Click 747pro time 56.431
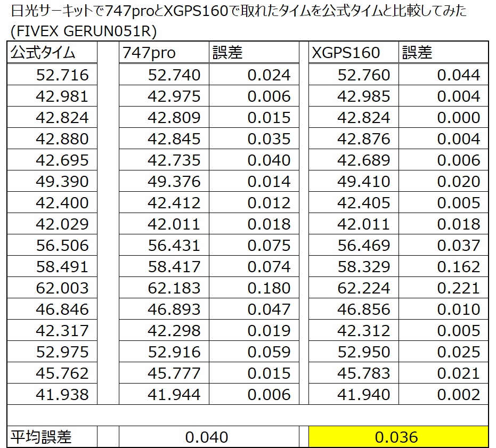Image resolution: width=496 pixels, height=448 pixels. [164, 245]
